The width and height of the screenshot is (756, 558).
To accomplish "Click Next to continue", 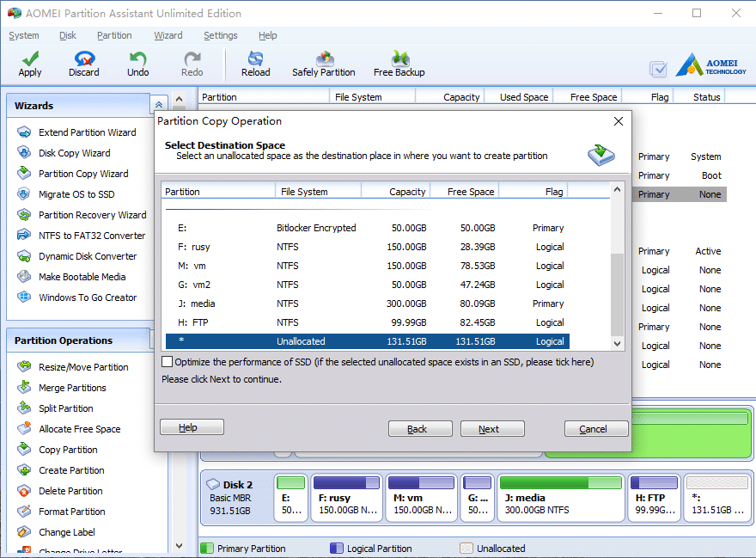I will 492,429.
